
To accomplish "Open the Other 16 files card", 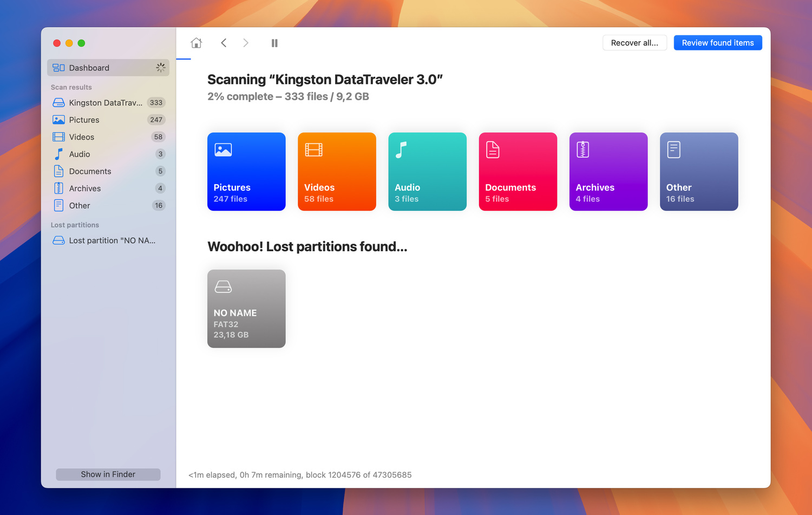I will [699, 172].
